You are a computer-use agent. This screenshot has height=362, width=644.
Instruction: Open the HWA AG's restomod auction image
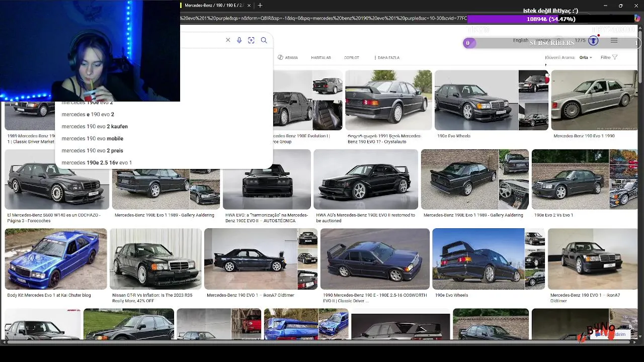[x=366, y=179]
